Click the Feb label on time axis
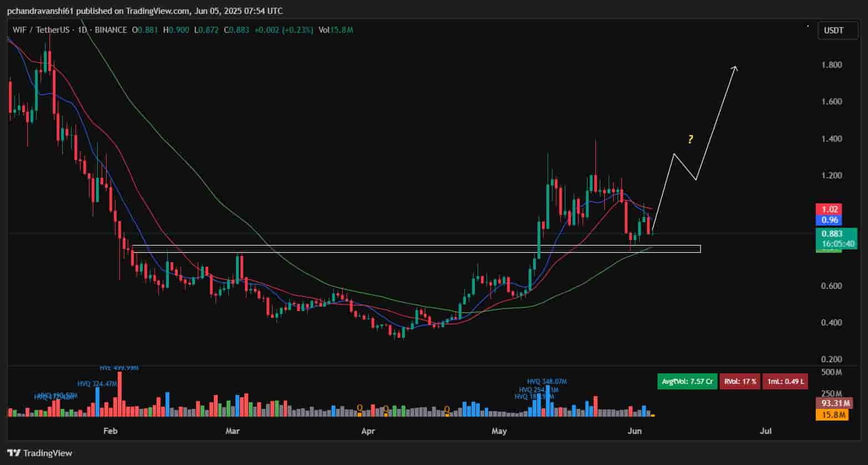Screen dimensions: 868x465 pos(111,431)
